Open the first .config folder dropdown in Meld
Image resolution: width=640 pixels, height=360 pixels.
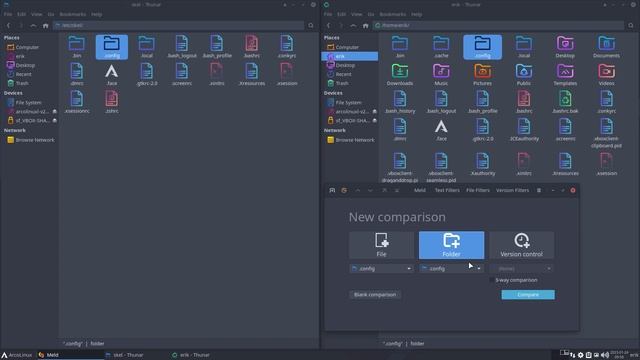(x=381, y=269)
